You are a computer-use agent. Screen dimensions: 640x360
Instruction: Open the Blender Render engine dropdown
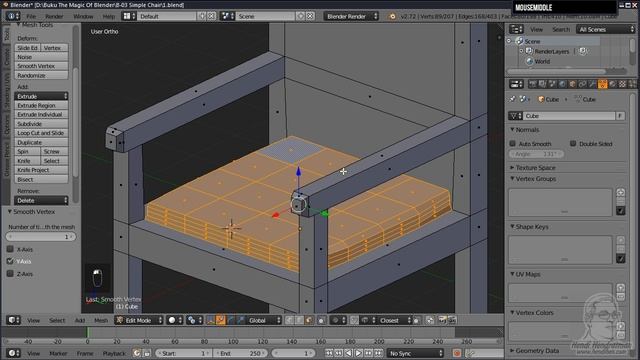pos(351,16)
